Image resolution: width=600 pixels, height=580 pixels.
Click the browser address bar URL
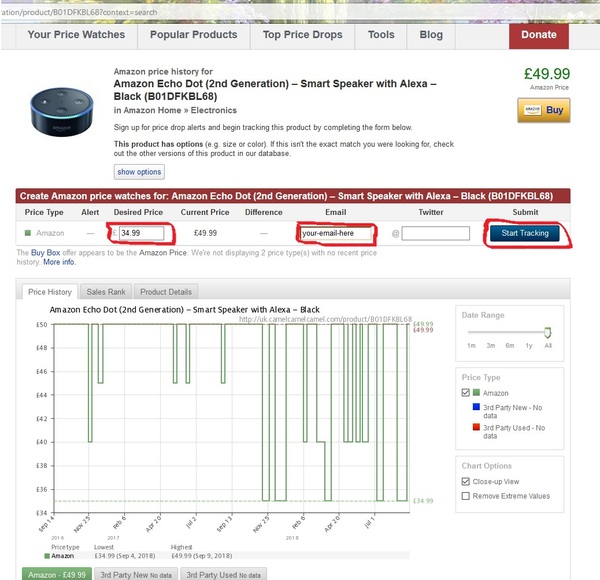(79, 12)
